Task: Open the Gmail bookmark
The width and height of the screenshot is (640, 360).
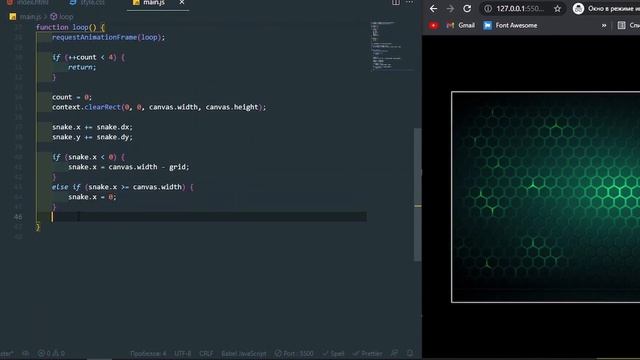Action: pyautogui.click(x=461, y=25)
